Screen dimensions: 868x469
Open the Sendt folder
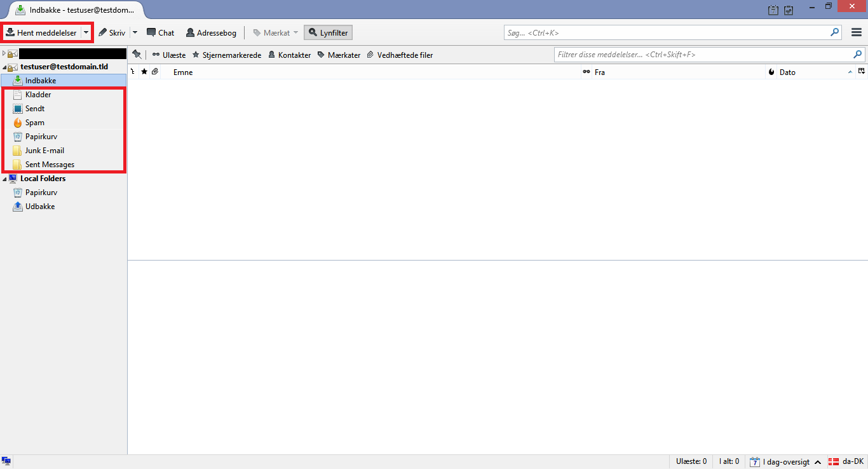click(64, 109)
